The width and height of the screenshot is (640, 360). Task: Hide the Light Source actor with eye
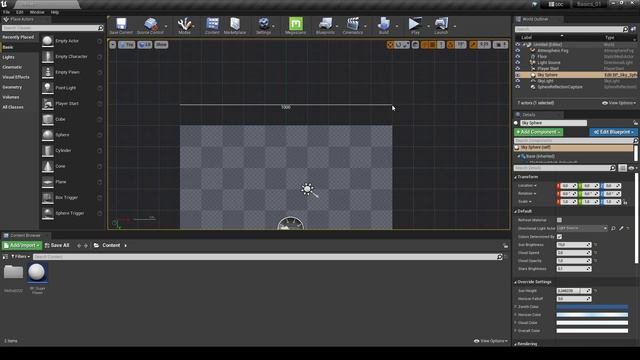(518, 62)
